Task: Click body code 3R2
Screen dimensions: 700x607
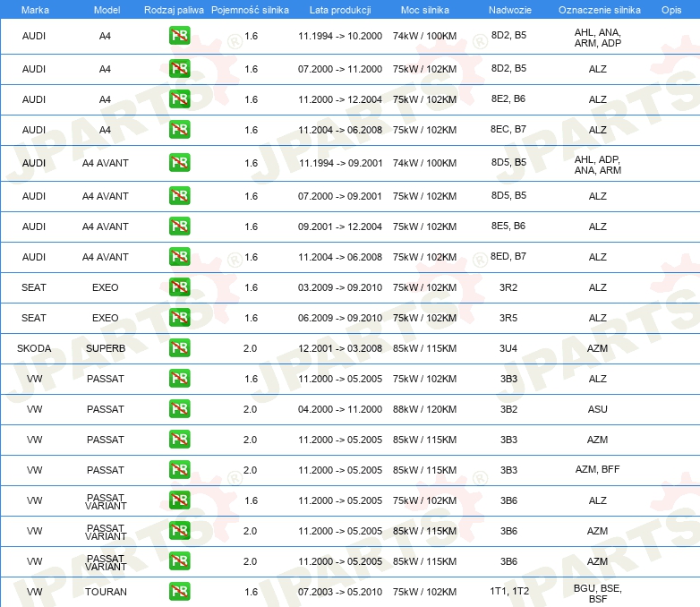Action: pyautogui.click(x=508, y=287)
